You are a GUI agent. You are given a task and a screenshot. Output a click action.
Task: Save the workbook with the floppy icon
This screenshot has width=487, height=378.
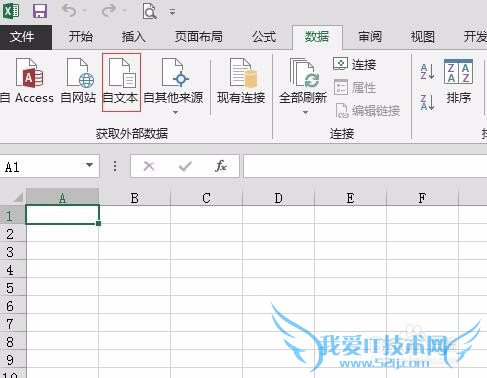(x=40, y=11)
